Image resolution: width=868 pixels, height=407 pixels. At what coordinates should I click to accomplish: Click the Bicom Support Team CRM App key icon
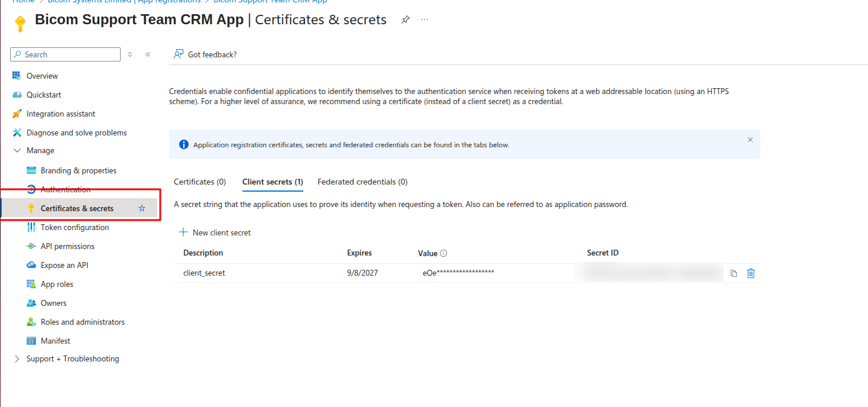point(20,24)
